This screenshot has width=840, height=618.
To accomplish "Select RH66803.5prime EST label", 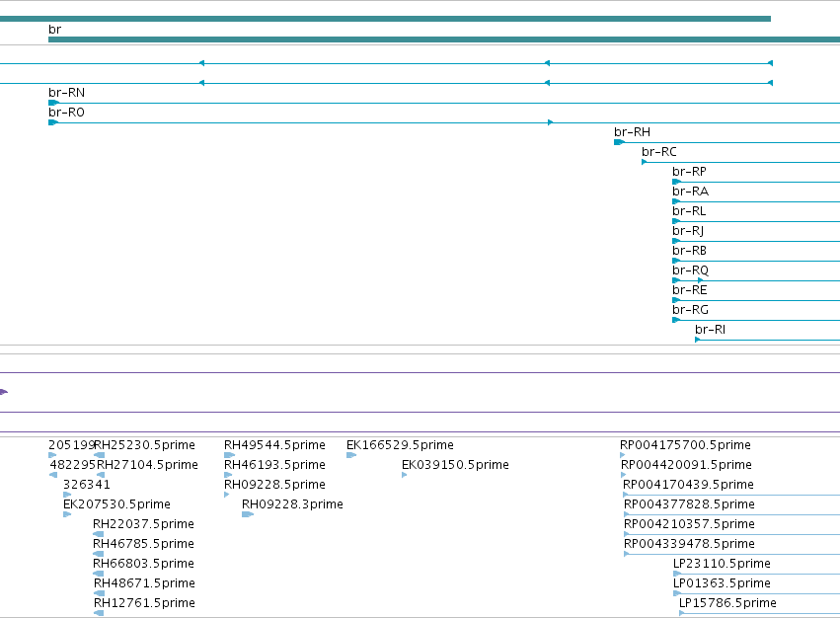I will 143,564.
